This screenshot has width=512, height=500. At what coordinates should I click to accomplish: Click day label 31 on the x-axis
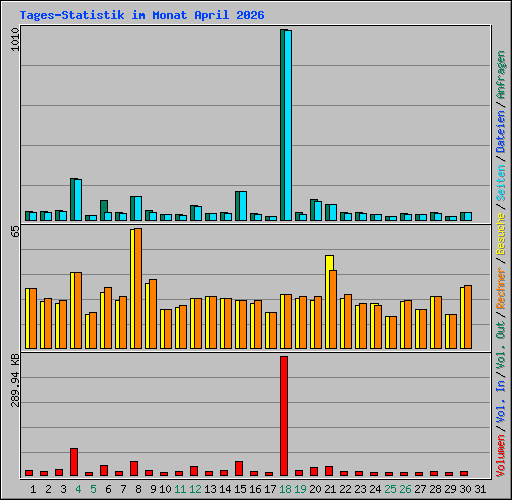(x=480, y=489)
